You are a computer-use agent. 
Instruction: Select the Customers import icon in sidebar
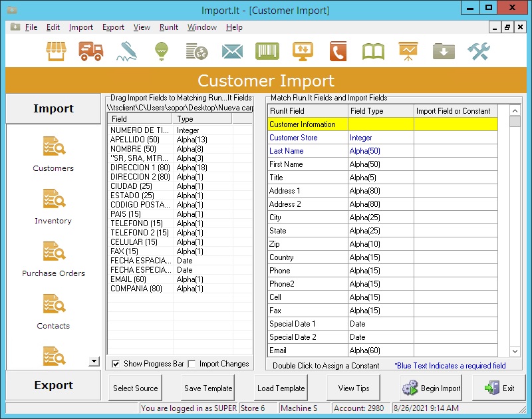(54, 146)
